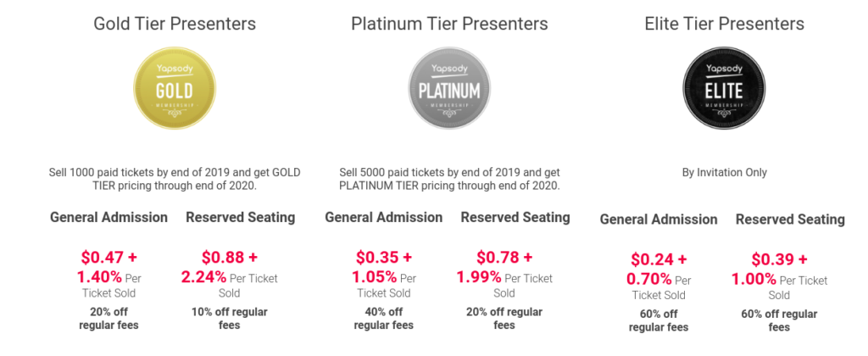The height and width of the screenshot is (356, 868).
Task: Click Elite tier Reserved Seating label
Action: (789, 220)
